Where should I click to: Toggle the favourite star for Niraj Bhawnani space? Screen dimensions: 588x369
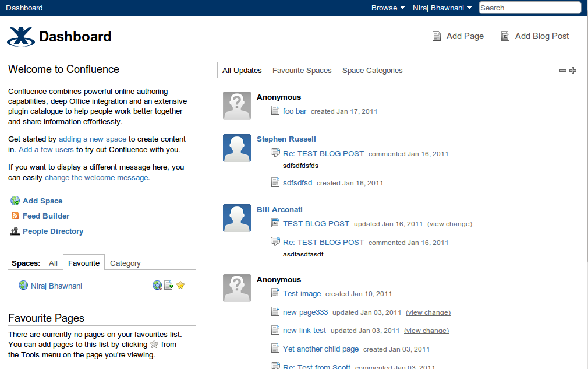pos(180,285)
